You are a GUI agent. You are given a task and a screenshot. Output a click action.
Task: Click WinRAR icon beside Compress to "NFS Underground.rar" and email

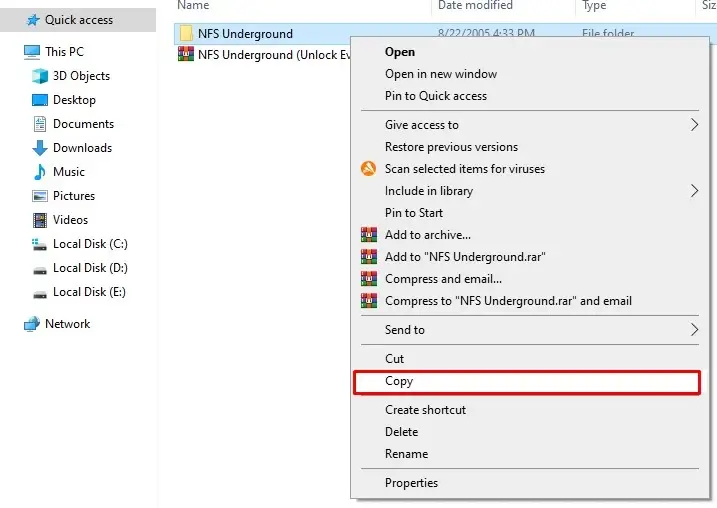[369, 300]
